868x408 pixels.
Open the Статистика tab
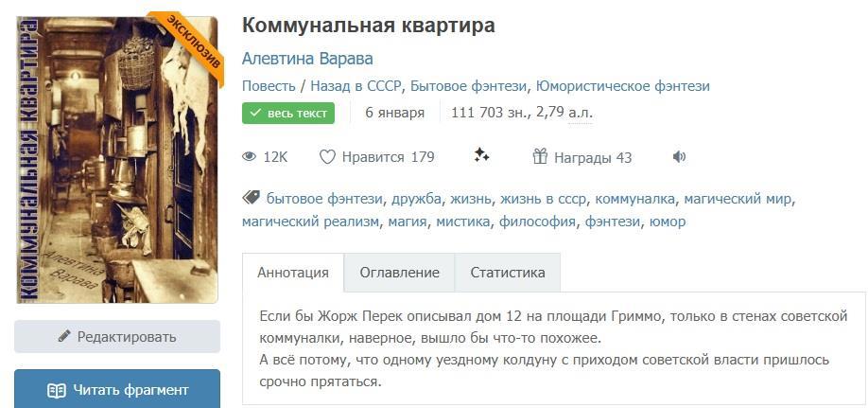coord(507,273)
